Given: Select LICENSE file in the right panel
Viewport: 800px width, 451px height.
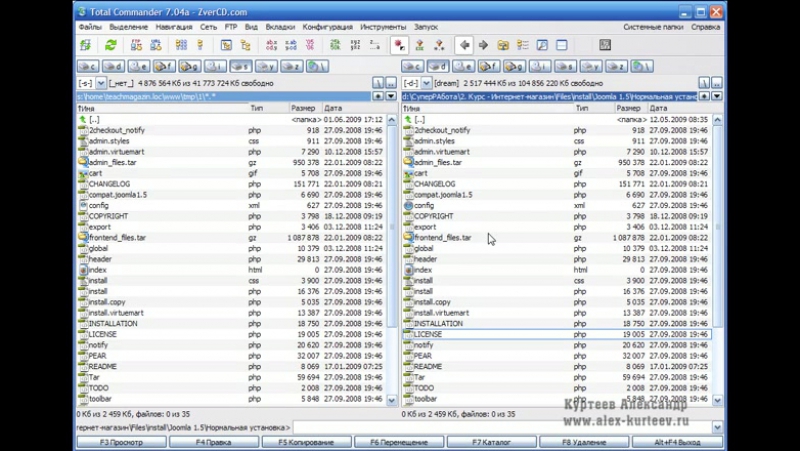Looking at the screenshot, I should 557,334.
